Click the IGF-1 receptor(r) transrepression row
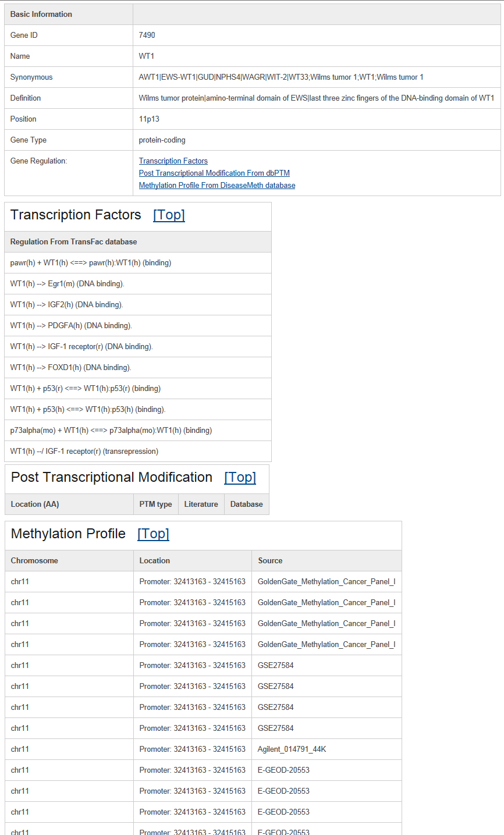504x835 pixels. click(x=138, y=452)
